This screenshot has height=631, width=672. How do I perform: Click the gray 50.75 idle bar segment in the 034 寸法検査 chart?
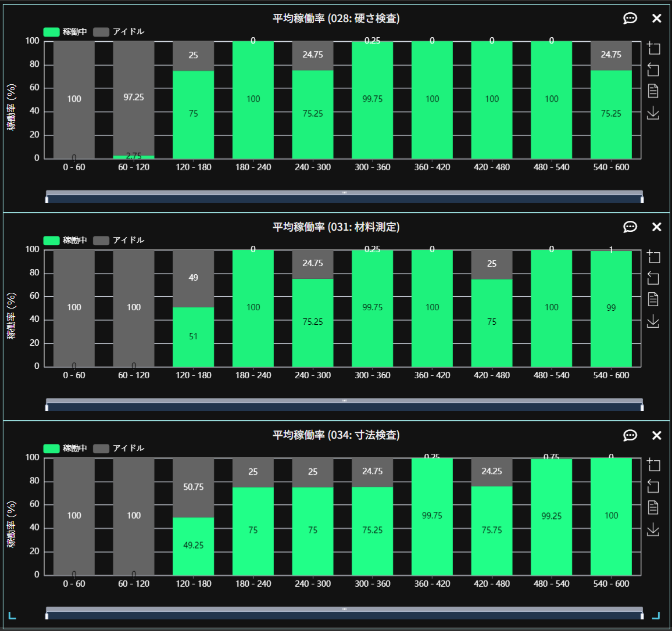tap(193, 487)
